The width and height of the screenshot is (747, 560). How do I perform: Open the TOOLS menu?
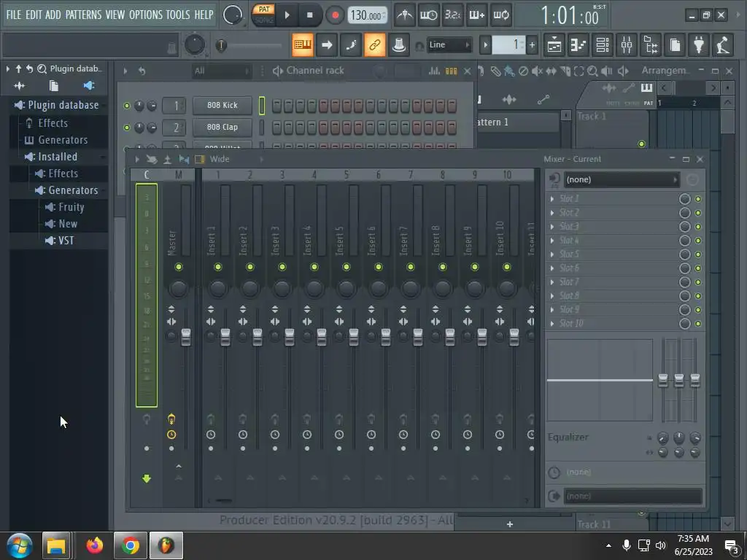point(178,15)
